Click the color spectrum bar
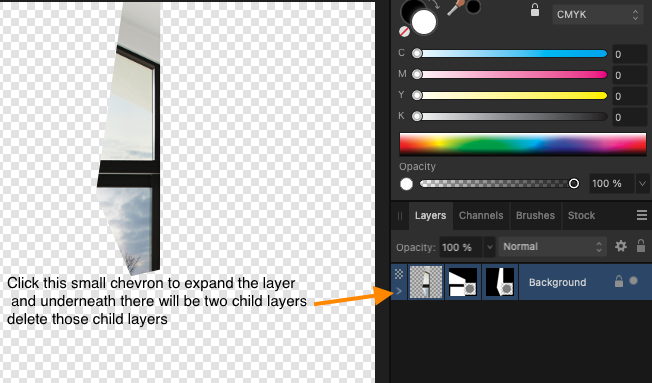The image size is (652, 383). click(x=523, y=144)
